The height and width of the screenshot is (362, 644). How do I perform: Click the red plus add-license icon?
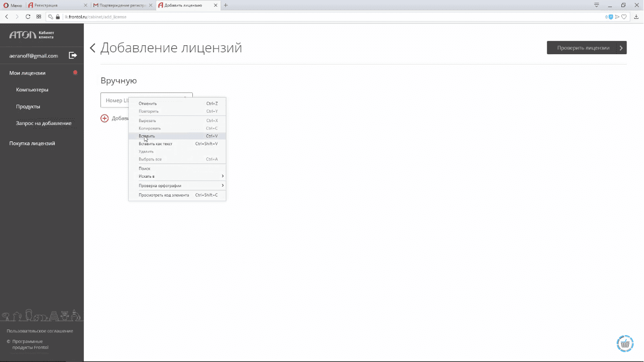[105, 118]
